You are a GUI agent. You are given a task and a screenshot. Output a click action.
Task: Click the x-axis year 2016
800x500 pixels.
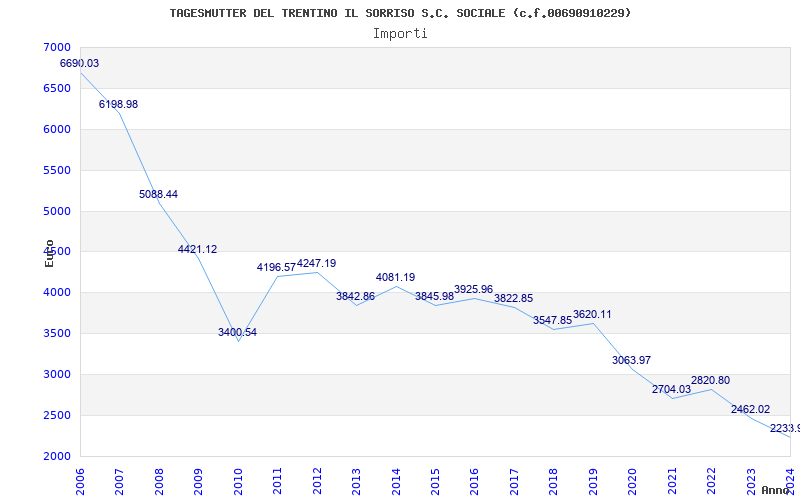[474, 481]
